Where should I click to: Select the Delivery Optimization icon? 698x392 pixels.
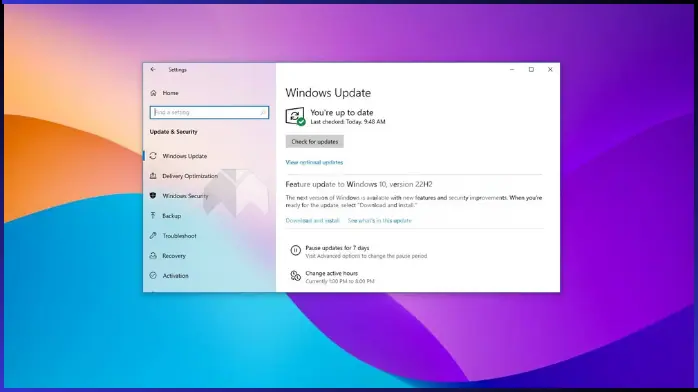coord(153,176)
